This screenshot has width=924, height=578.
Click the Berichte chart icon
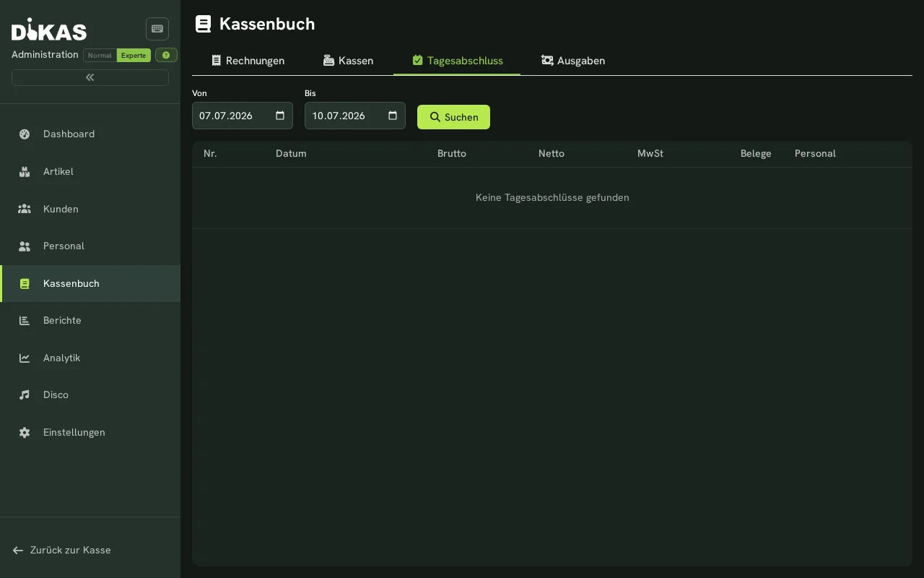(x=25, y=320)
